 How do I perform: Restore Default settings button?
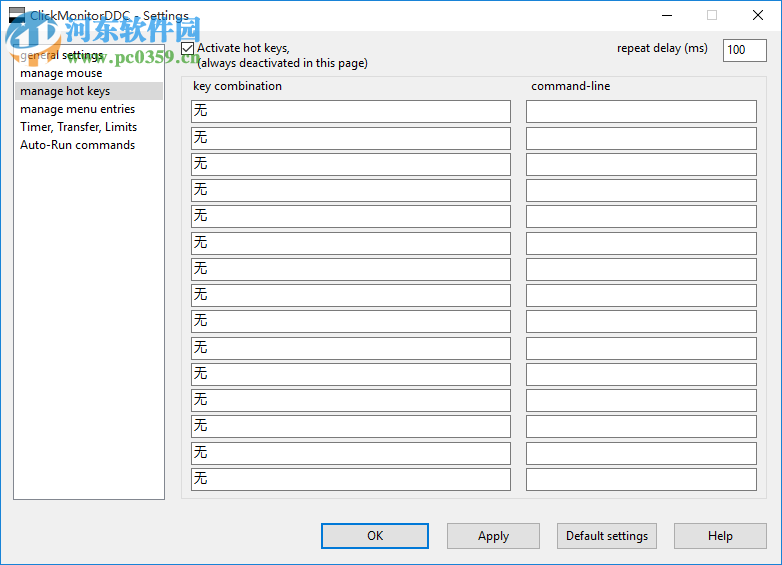pos(606,536)
